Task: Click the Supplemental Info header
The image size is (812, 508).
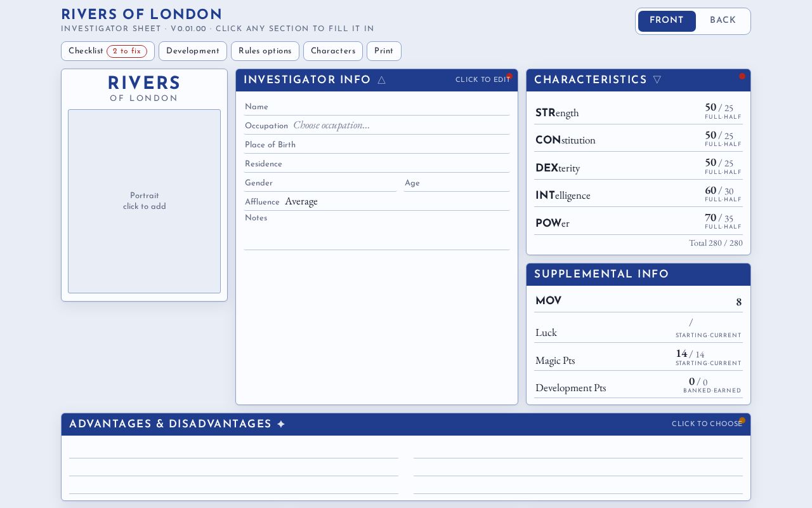Action: click(638, 274)
